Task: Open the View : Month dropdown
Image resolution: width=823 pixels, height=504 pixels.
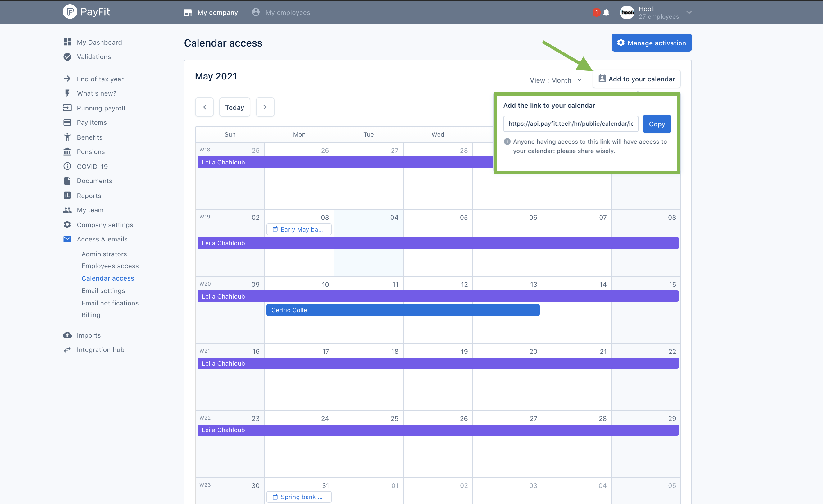Action: point(556,80)
